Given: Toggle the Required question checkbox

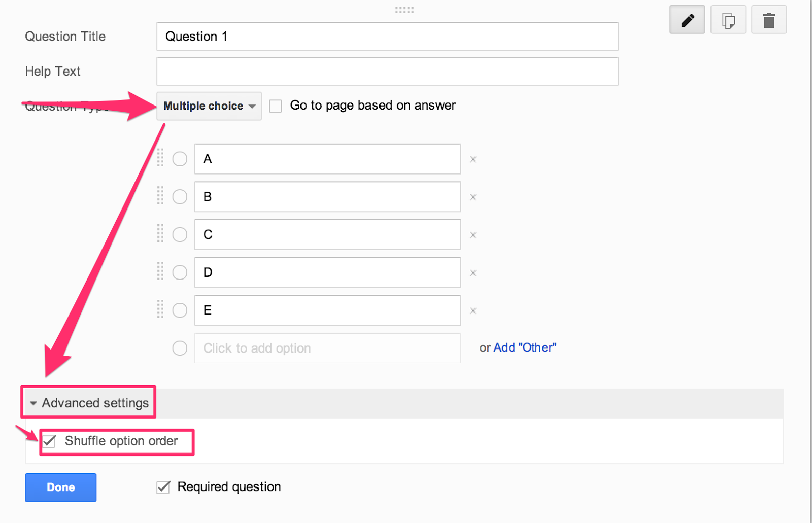Looking at the screenshot, I should point(163,487).
